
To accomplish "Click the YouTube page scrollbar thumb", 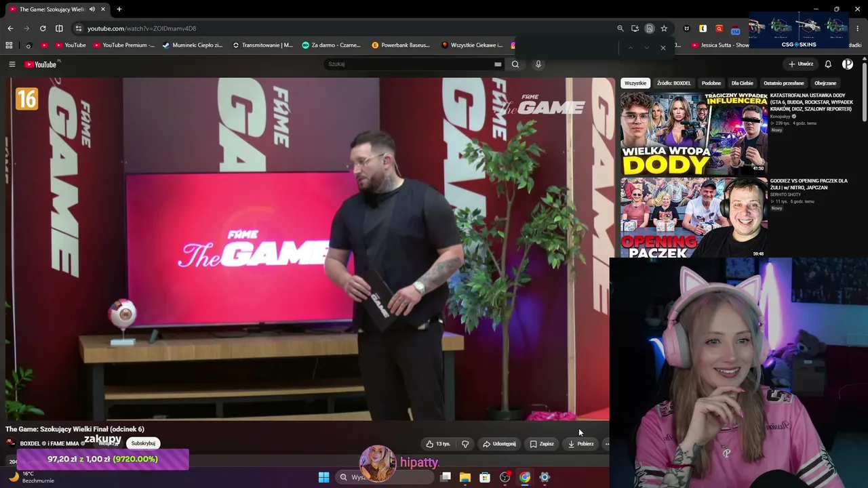I will tap(864, 91).
